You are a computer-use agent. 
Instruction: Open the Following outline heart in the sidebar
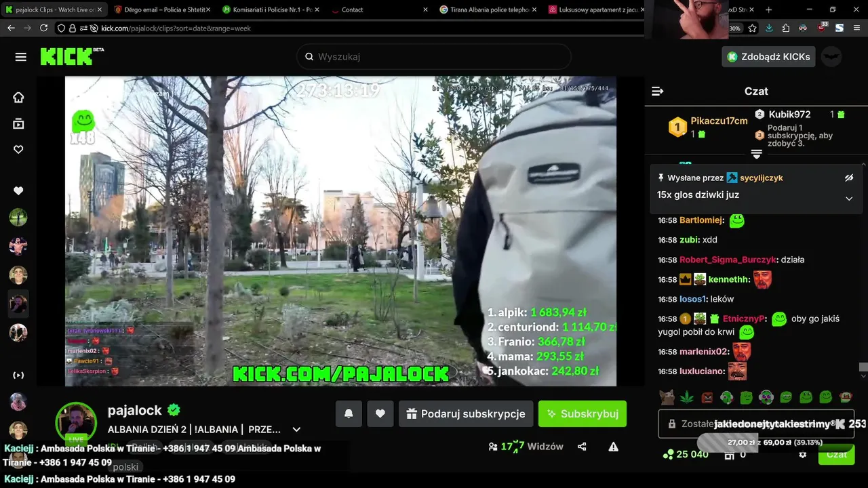pyautogui.click(x=18, y=149)
